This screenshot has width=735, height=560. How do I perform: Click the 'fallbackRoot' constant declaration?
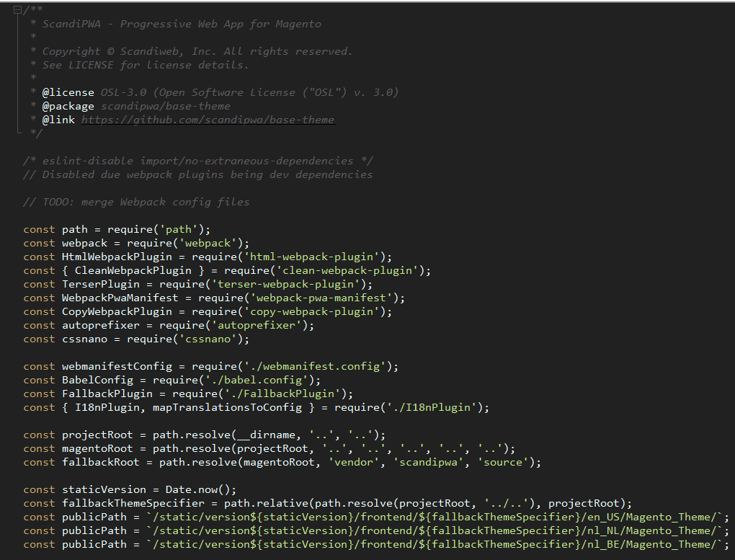(282, 463)
